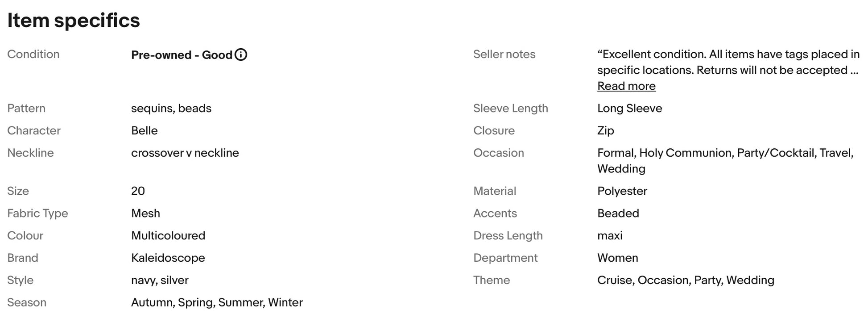Click the Long Sleeve value
Image resolution: width=868 pixels, height=327 pixels.
pos(629,108)
